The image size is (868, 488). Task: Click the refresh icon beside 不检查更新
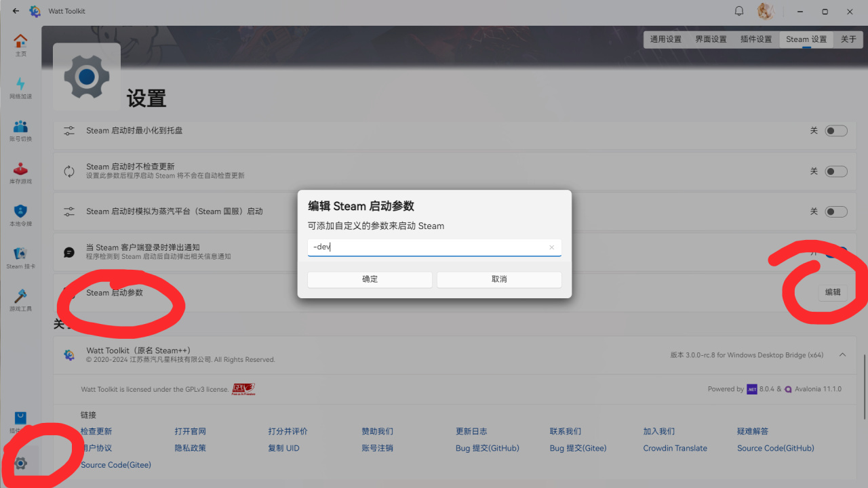coord(69,171)
